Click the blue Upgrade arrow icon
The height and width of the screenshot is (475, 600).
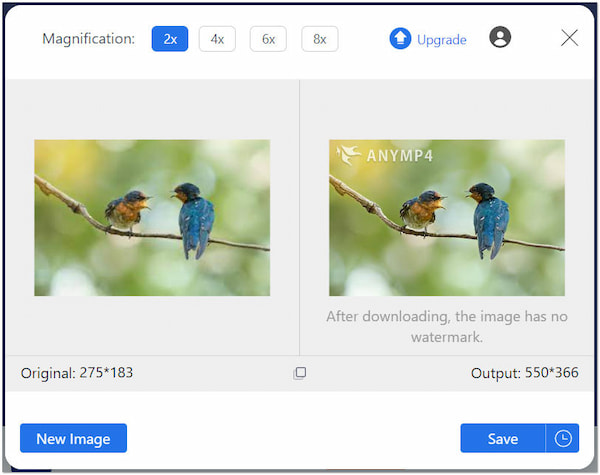pyautogui.click(x=400, y=39)
